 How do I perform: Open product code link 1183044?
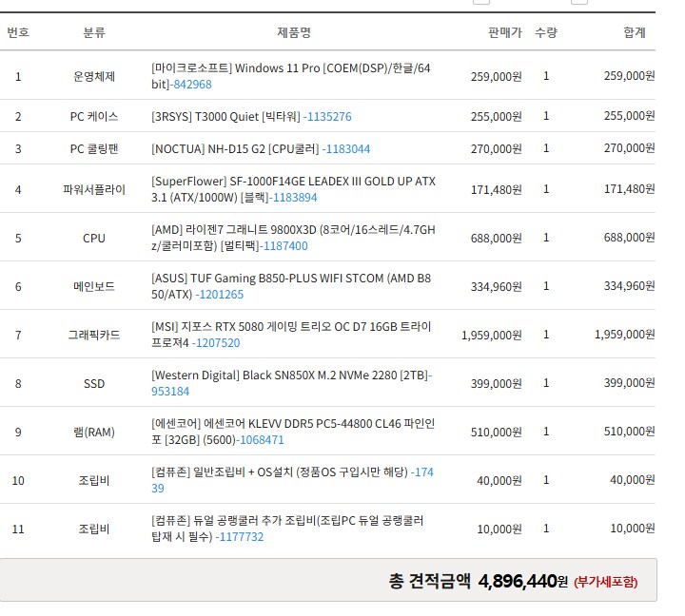(348, 149)
